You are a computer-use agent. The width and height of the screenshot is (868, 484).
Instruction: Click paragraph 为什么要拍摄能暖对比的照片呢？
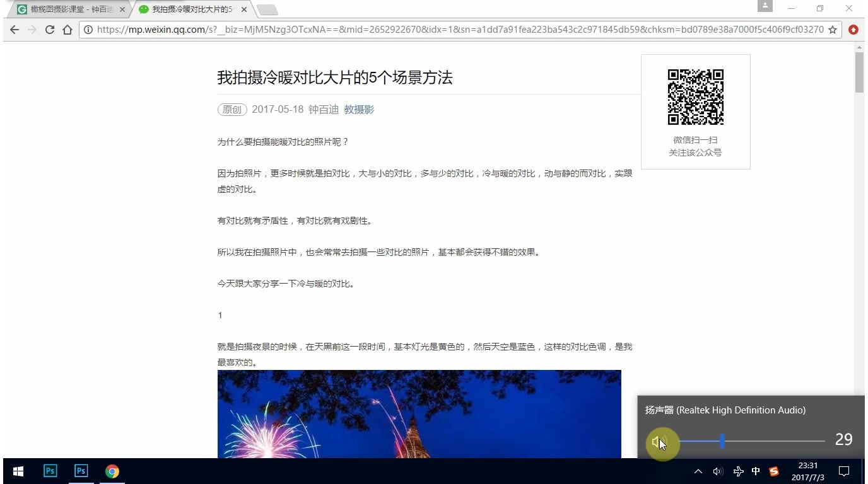283,142
